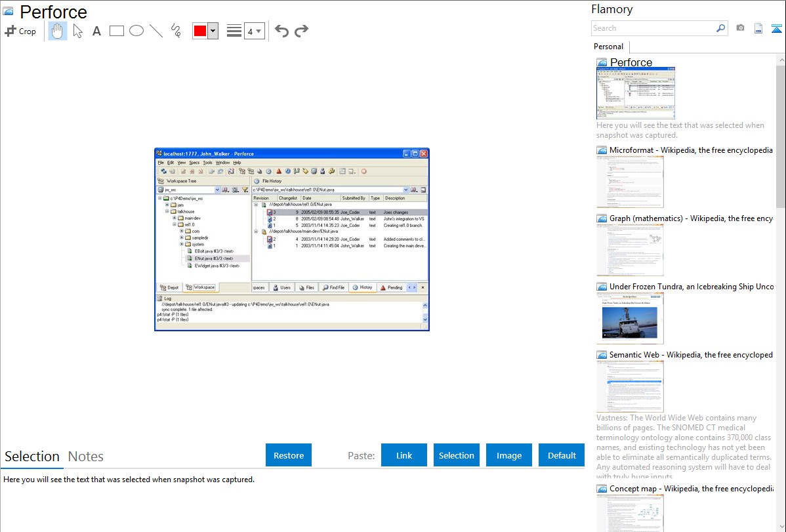Select the straight line tool

tap(156, 31)
